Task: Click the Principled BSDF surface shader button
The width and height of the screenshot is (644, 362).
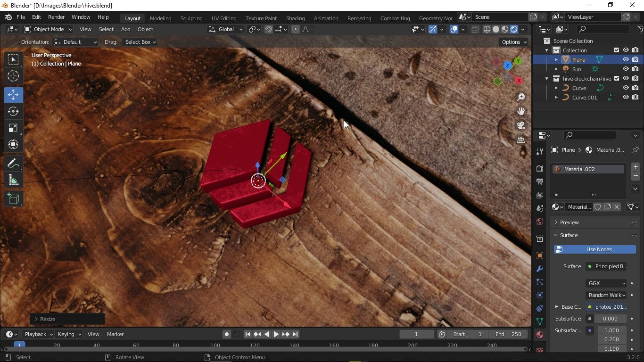Action: 606,266
